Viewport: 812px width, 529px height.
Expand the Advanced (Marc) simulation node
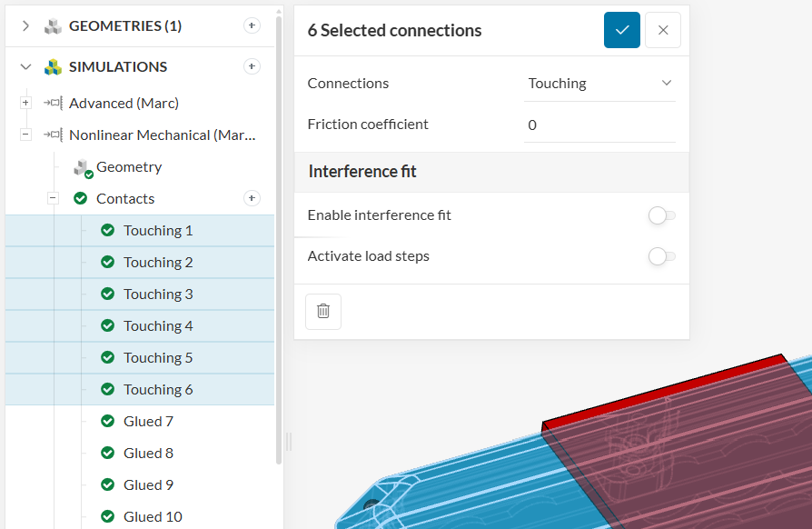coord(25,103)
